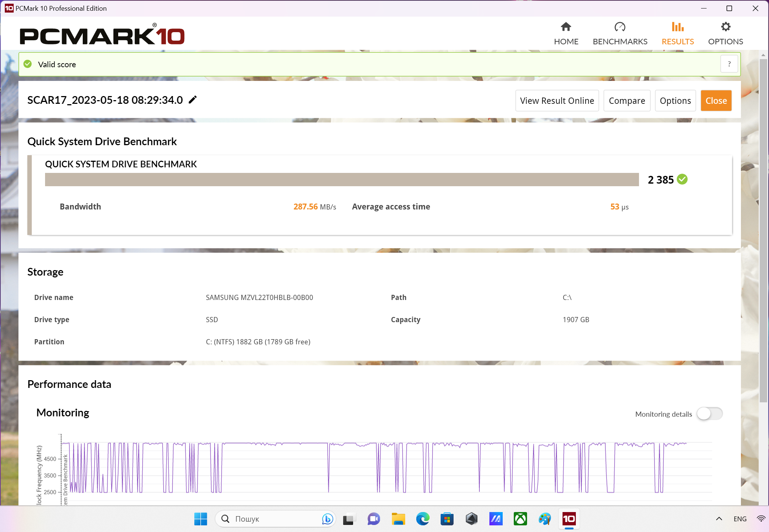Open Benchmarks via gauge icon

pos(620,27)
